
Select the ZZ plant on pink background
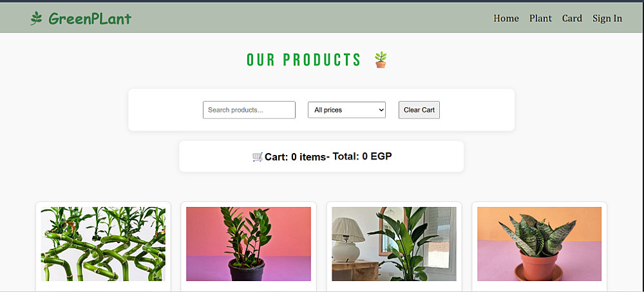click(249, 244)
